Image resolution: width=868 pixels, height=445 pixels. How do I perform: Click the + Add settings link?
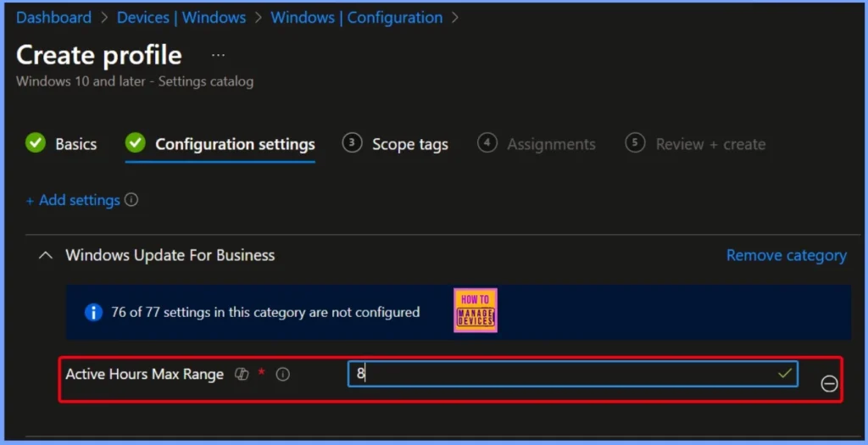tap(73, 200)
